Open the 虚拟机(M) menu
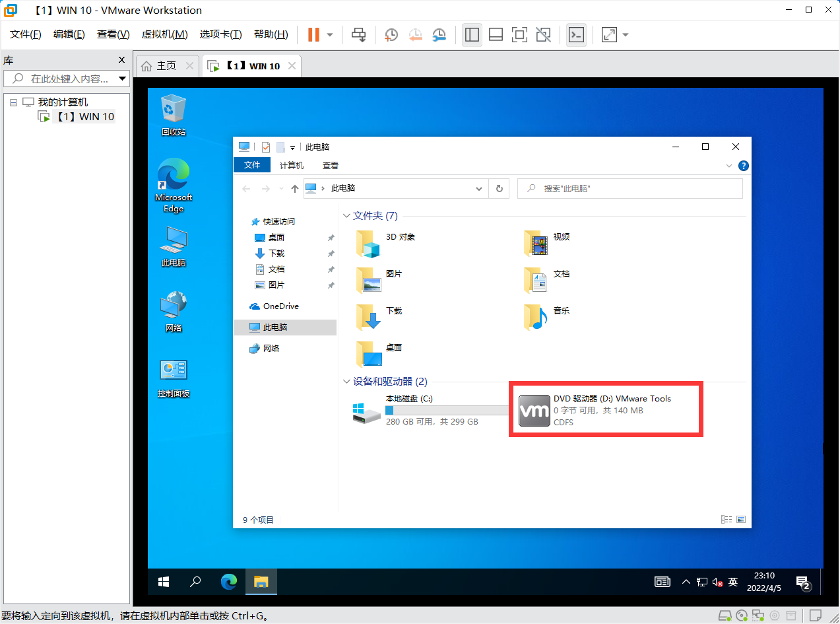840x624 pixels. click(165, 34)
